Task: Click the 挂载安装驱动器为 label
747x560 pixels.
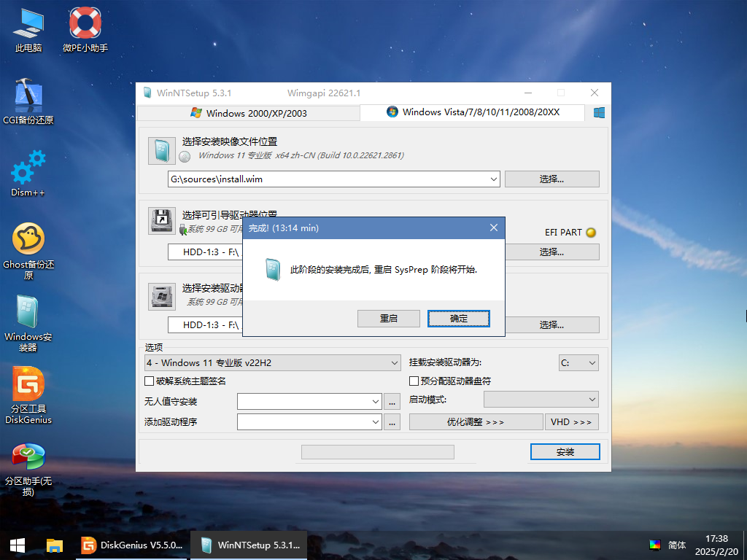Action: (x=445, y=363)
